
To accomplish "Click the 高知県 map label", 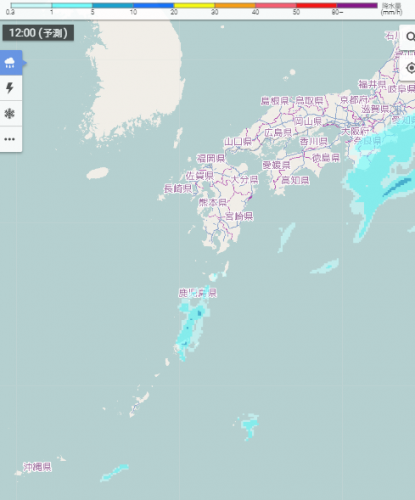I will tap(295, 180).
